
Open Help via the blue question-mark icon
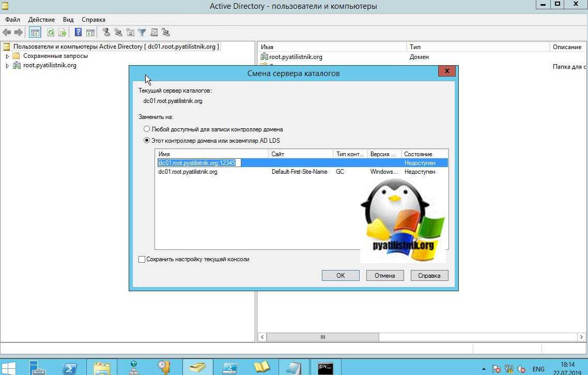click(78, 33)
